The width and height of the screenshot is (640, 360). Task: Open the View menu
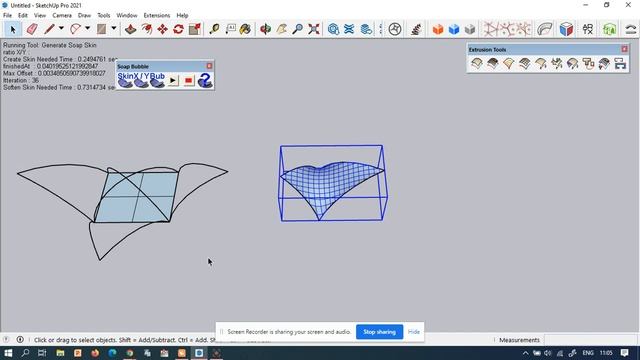pyautogui.click(x=40, y=16)
